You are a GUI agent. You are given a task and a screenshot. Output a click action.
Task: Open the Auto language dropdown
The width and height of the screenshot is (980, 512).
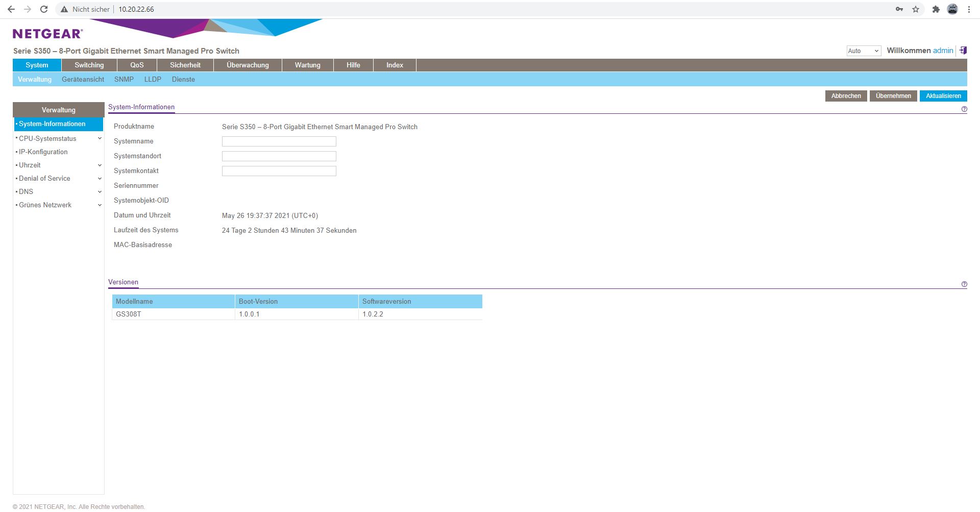864,51
